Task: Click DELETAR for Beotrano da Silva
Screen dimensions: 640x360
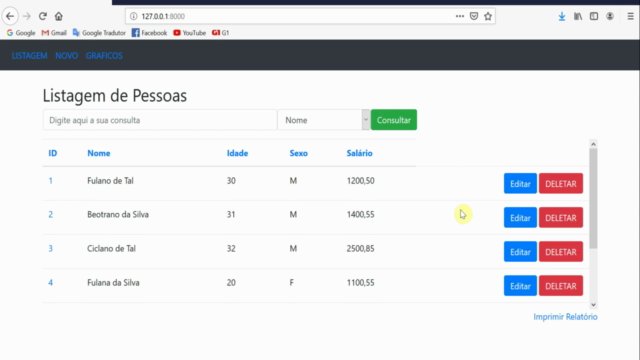Action: [x=561, y=218]
